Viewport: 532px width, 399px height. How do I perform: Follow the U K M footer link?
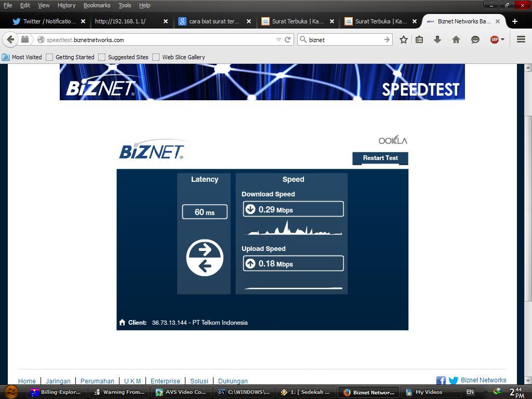[x=132, y=381]
